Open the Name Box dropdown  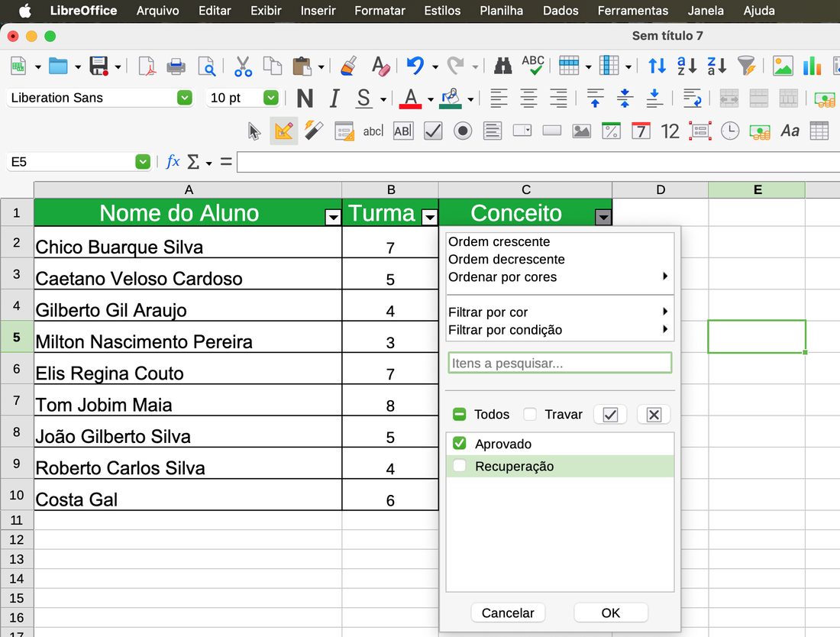pos(143,162)
